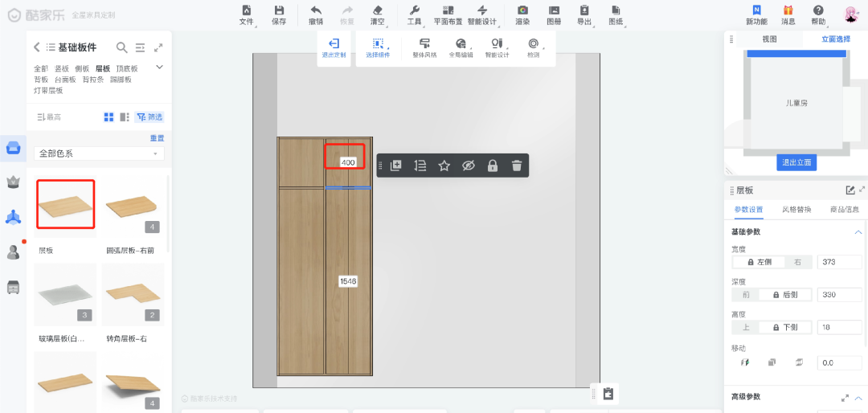This screenshot has height=413, width=868.
Task: Open the 图纸 drawings menu
Action: click(x=616, y=15)
